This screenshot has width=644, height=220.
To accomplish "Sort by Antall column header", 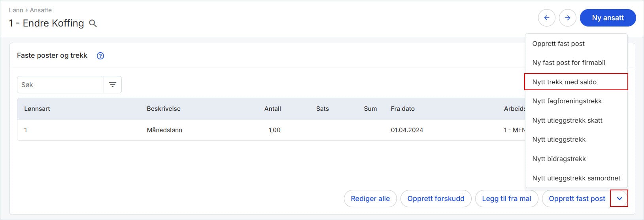I will [x=272, y=109].
